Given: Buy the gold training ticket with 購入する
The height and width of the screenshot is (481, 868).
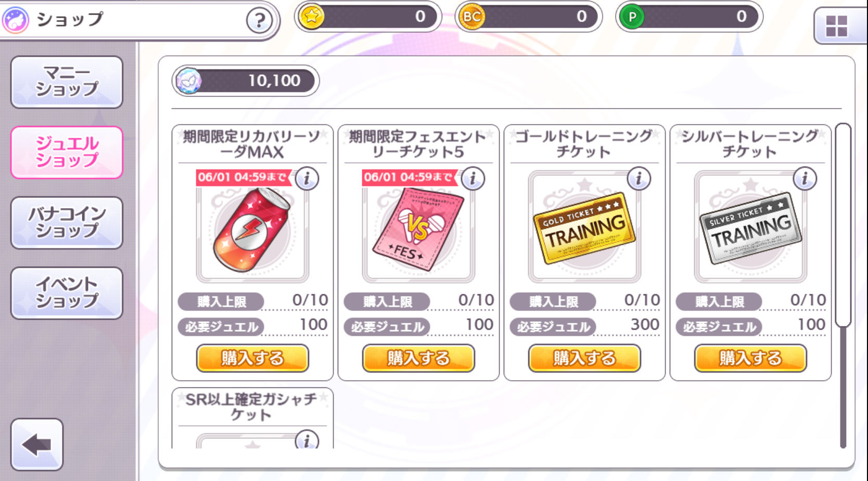Looking at the screenshot, I should [584, 358].
